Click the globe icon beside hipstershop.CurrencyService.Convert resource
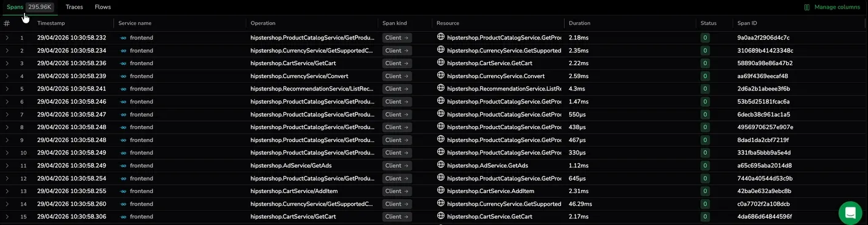 tap(440, 76)
